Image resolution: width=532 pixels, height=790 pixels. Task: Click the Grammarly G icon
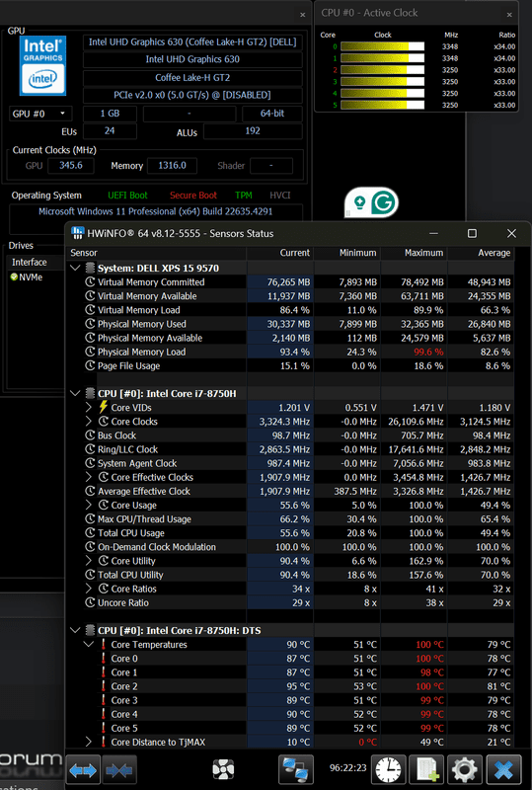[x=384, y=202]
